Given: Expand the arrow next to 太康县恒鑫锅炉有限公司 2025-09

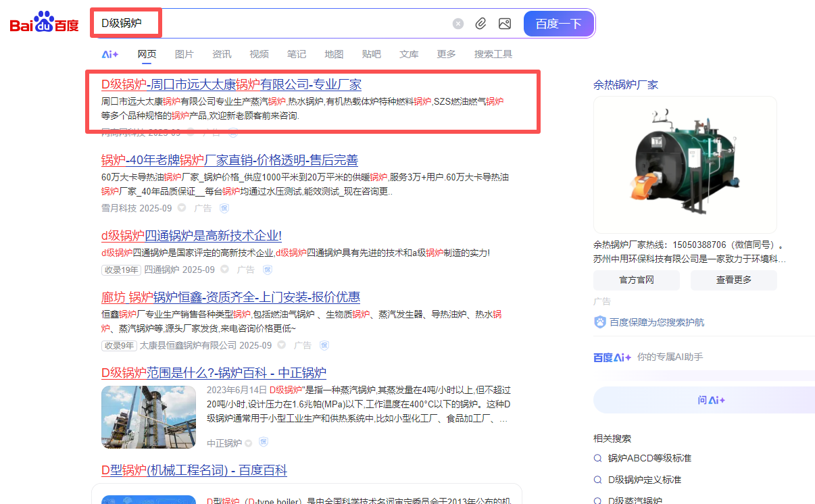Looking at the screenshot, I should [281, 345].
